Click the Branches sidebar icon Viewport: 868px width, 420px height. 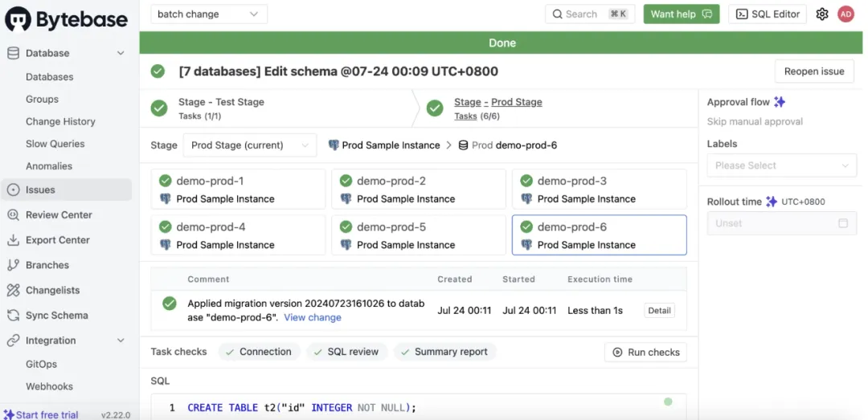[x=13, y=265]
